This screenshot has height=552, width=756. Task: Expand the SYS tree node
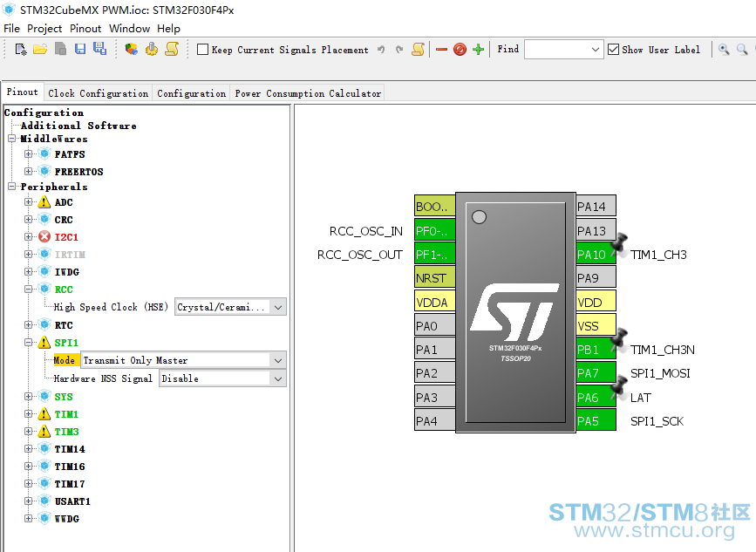click(x=29, y=396)
